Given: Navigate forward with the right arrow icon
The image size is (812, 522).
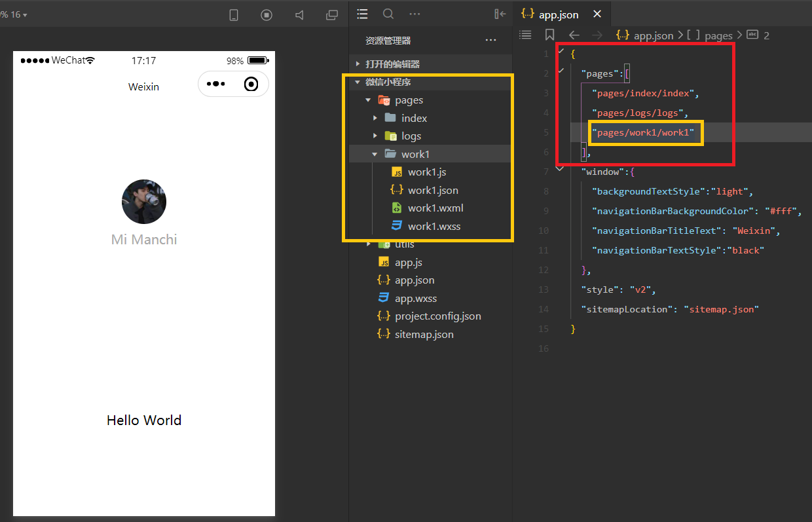Looking at the screenshot, I should [x=597, y=35].
